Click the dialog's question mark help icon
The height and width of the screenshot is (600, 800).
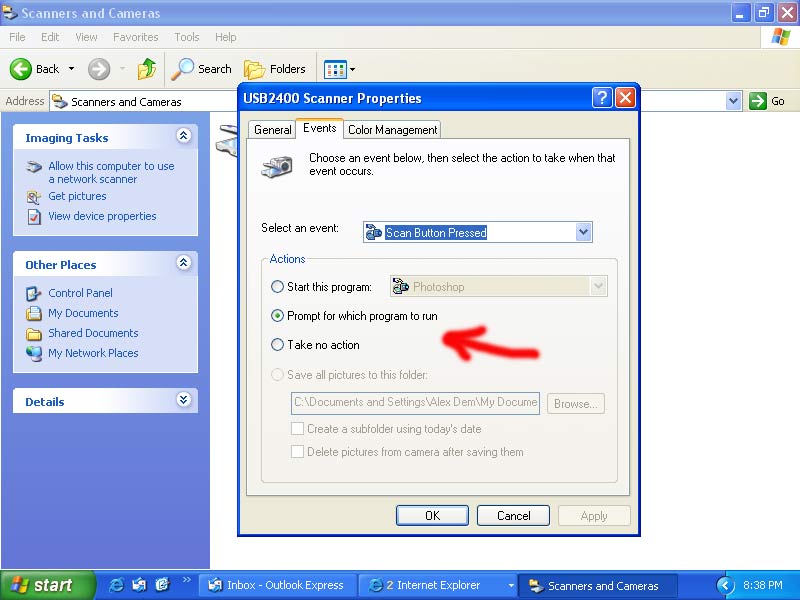pos(602,97)
